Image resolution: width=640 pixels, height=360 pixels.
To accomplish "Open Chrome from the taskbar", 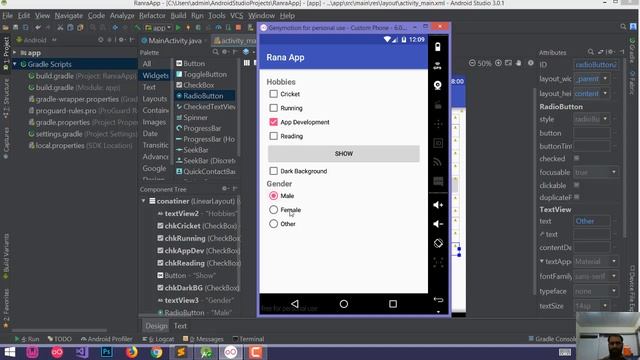I will 156,352.
